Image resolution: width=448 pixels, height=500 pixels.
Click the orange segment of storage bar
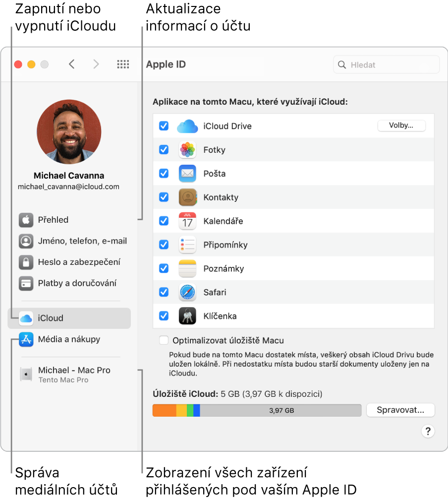coord(165,410)
